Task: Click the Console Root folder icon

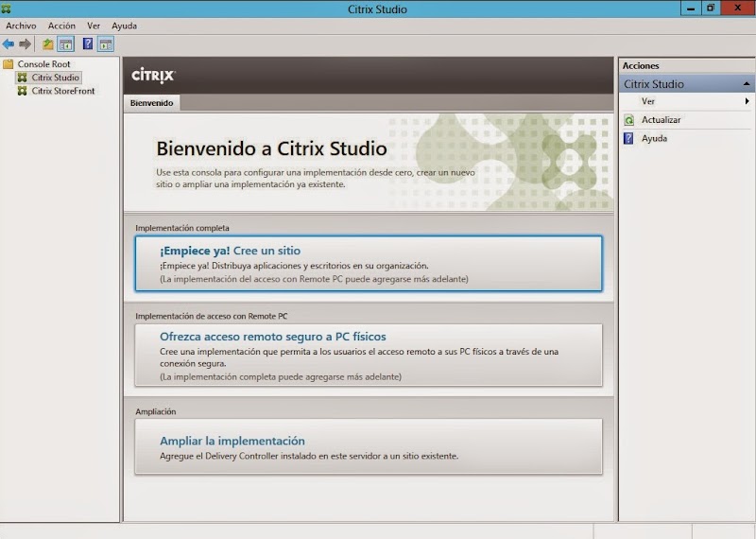Action: tap(9, 63)
